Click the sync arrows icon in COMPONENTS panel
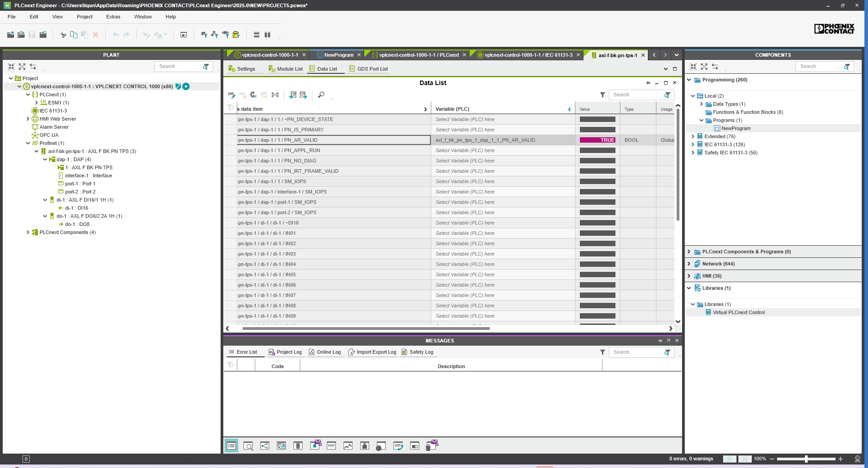868x468 pixels. click(715, 67)
